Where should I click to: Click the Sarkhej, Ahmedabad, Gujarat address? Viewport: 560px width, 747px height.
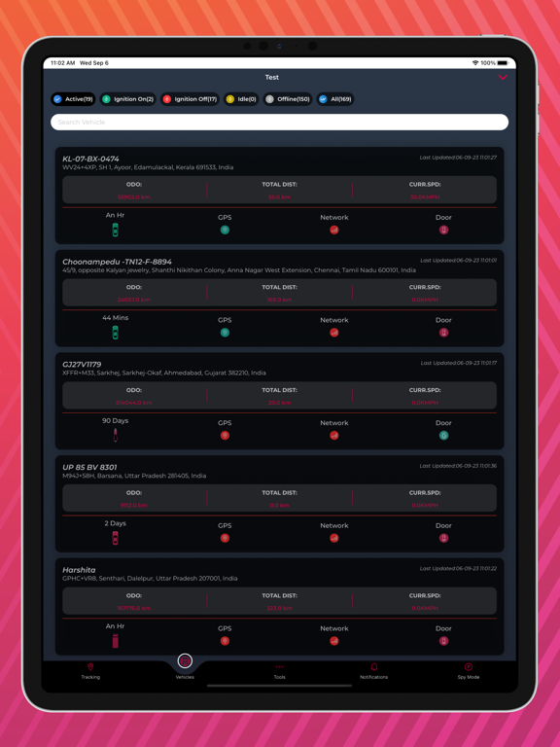163,373
